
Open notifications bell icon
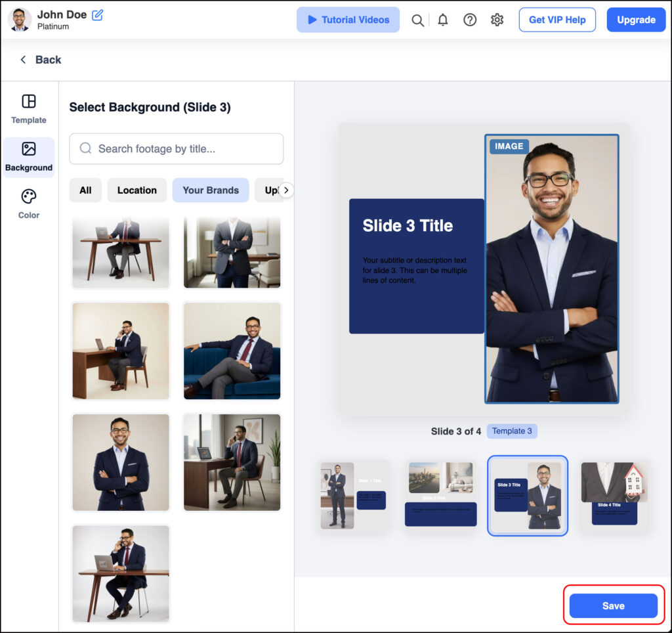pyautogui.click(x=443, y=20)
